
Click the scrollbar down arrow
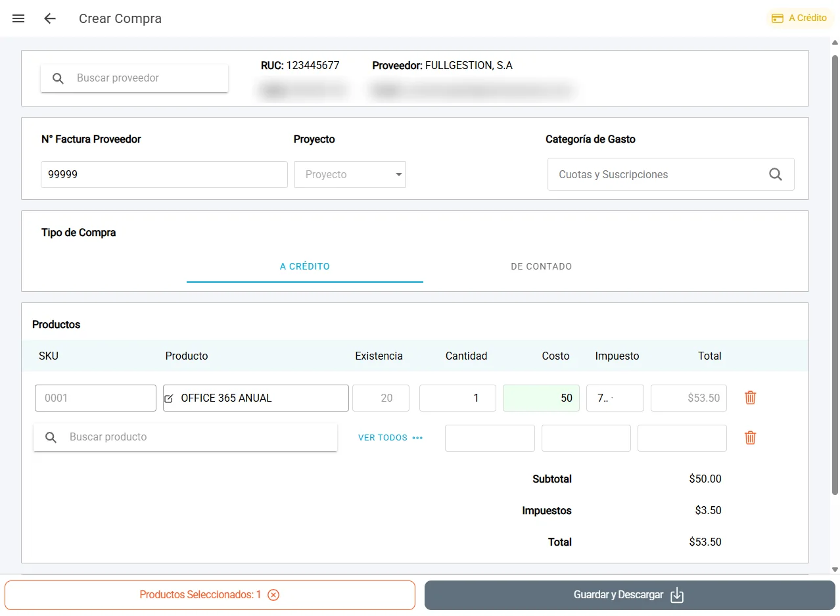[835, 569]
